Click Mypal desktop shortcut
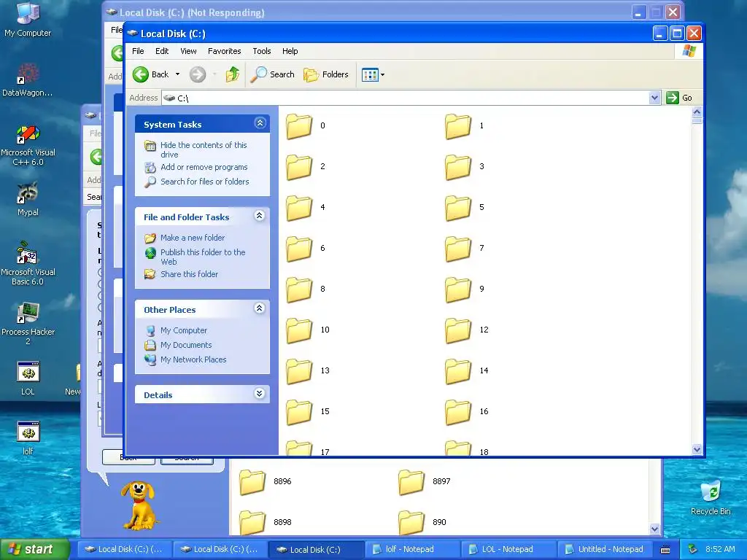747x560 pixels. (28, 199)
